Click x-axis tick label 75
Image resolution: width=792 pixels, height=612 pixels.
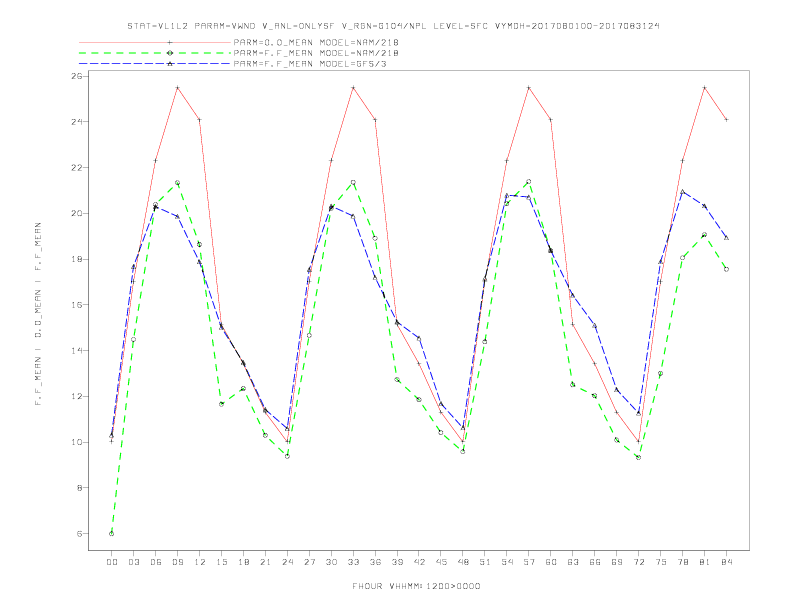[660, 562]
